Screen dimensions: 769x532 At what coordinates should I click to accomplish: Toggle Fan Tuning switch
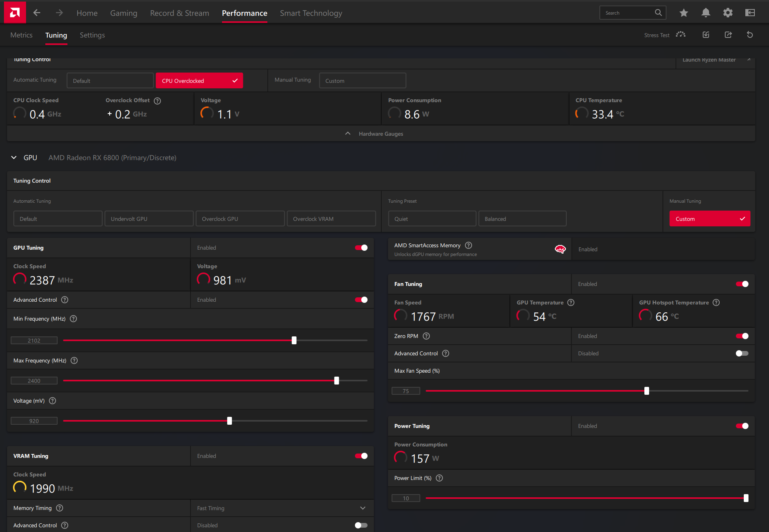tap(742, 284)
